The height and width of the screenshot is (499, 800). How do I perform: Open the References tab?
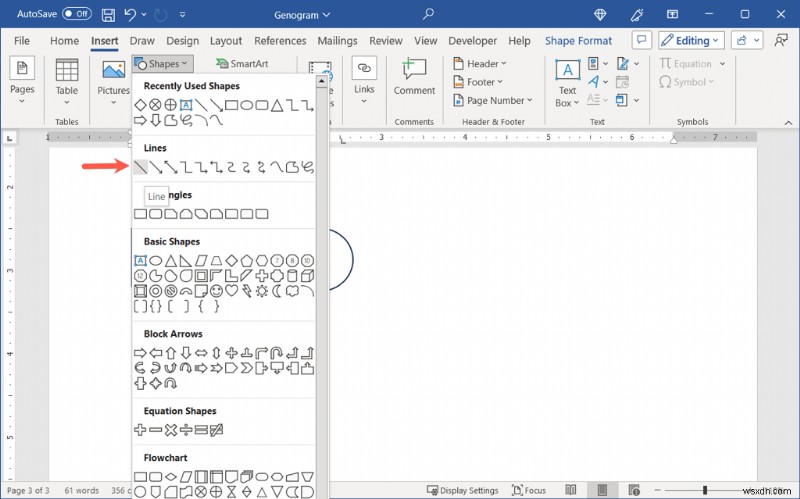click(280, 41)
